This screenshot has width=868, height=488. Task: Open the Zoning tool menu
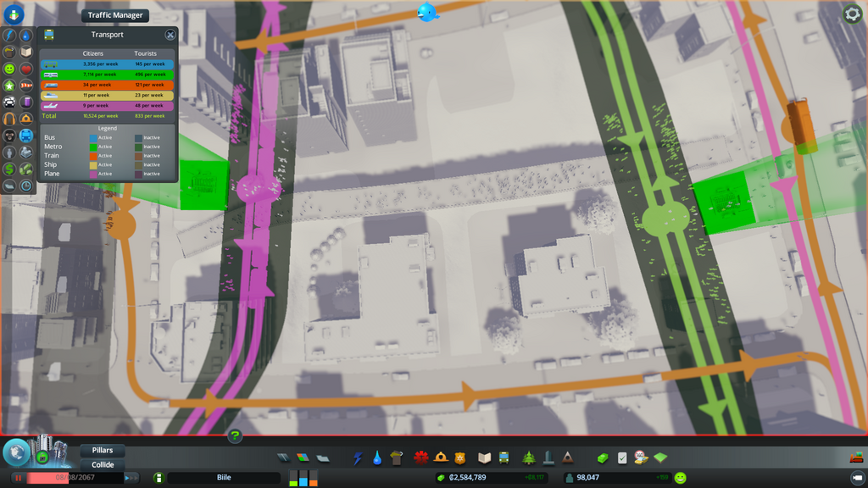pyautogui.click(x=303, y=458)
